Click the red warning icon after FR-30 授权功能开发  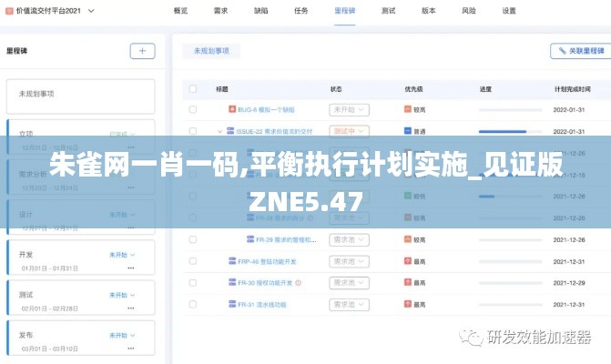[298, 283]
